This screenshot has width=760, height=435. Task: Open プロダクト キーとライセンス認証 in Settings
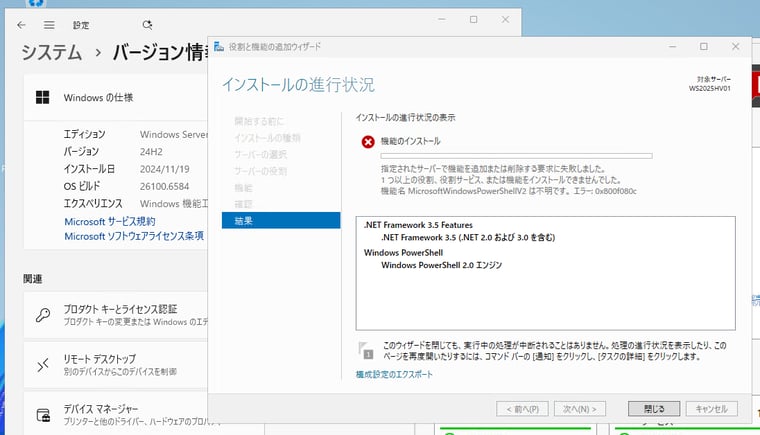pyautogui.click(x=116, y=315)
